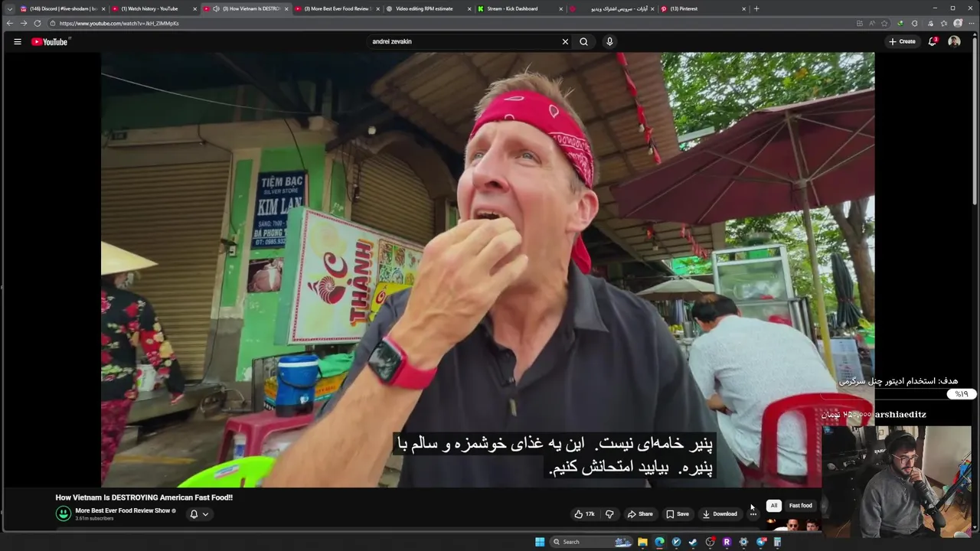This screenshot has height=551, width=980.
Task: Open the suggested video thumbnail under the chips
Action: click(x=795, y=524)
